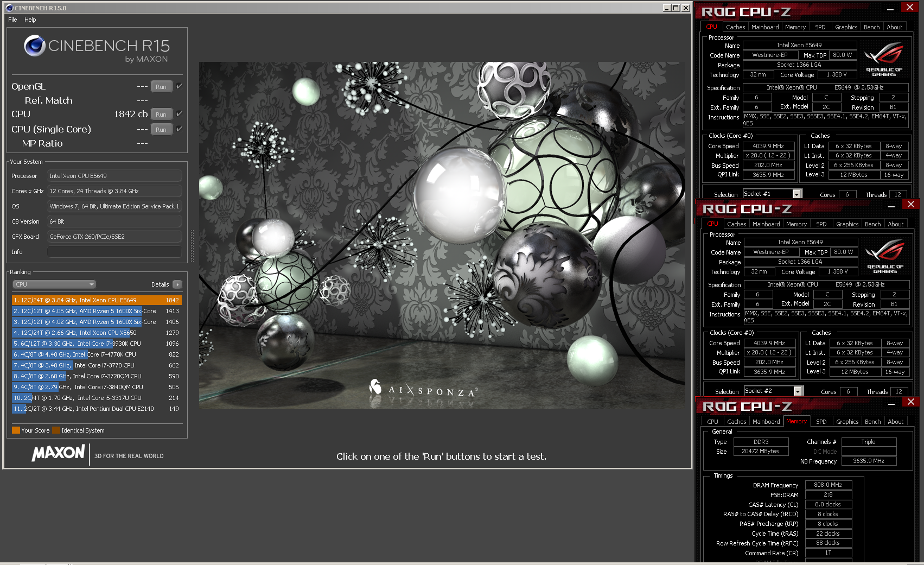Open the ranking CPU category dropdown
Image resolution: width=924 pixels, height=565 pixels.
[x=54, y=284]
